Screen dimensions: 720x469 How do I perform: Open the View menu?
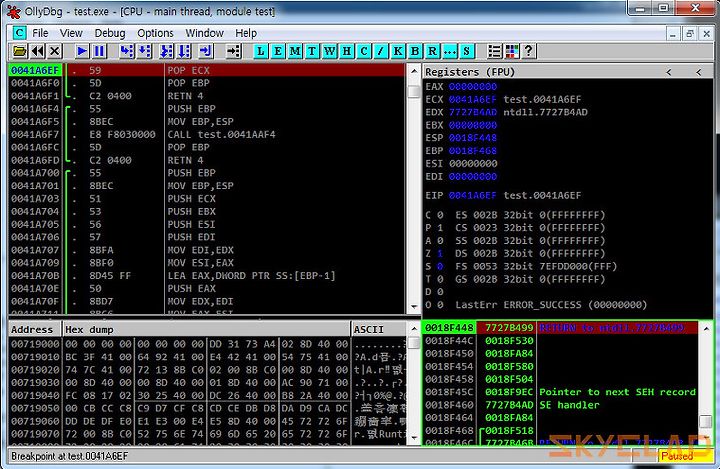coord(71,33)
